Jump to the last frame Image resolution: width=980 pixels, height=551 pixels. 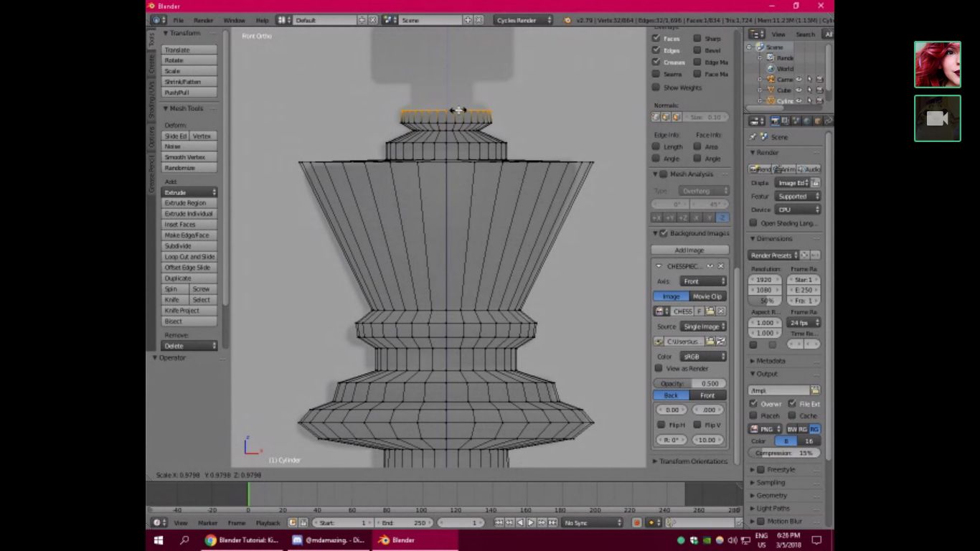coord(552,523)
